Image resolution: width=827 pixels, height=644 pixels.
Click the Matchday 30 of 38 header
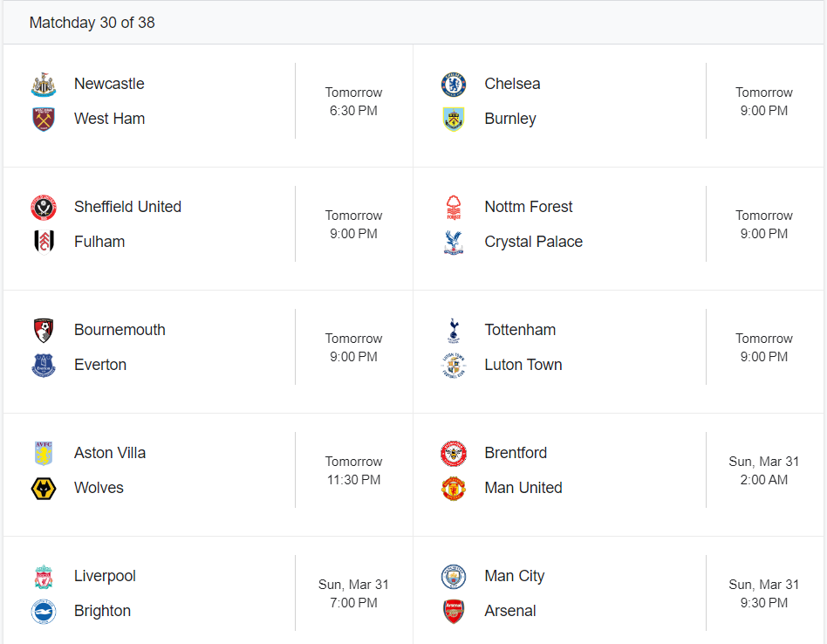point(92,23)
